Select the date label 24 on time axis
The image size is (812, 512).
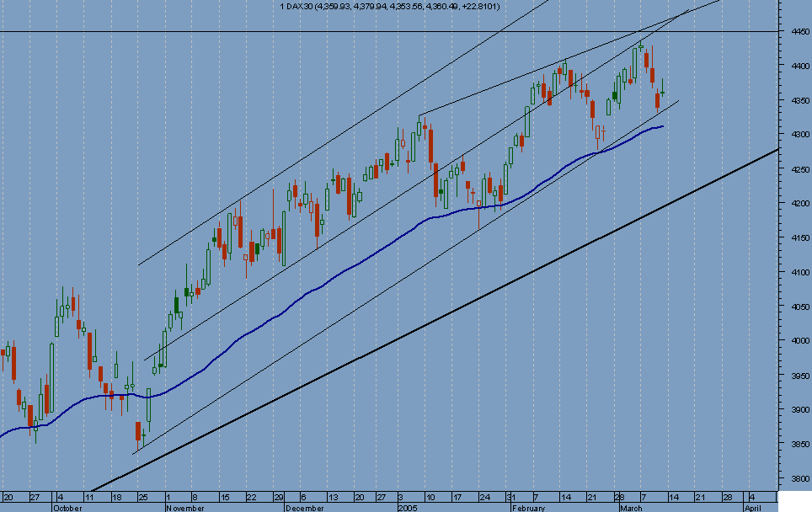click(484, 498)
